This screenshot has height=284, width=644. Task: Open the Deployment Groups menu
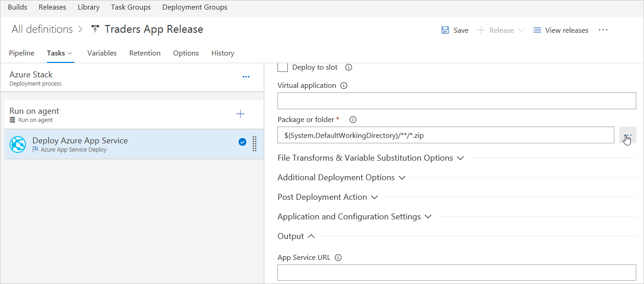[195, 7]
